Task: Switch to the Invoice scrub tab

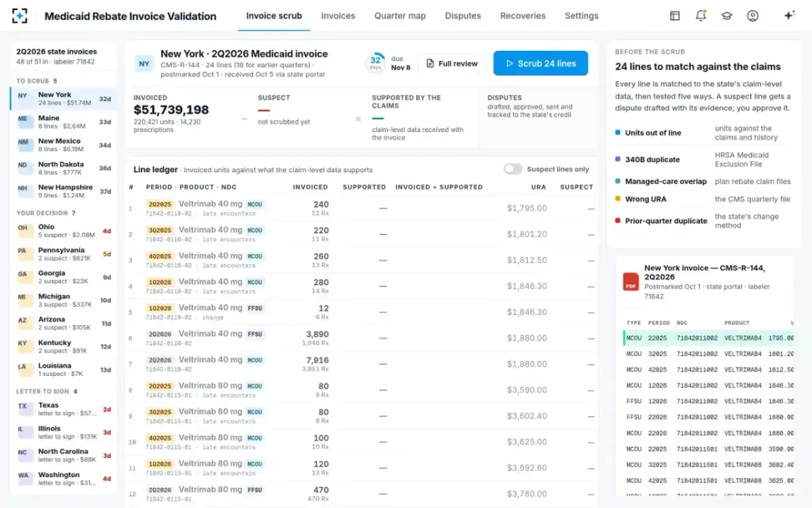Action: 274,16
